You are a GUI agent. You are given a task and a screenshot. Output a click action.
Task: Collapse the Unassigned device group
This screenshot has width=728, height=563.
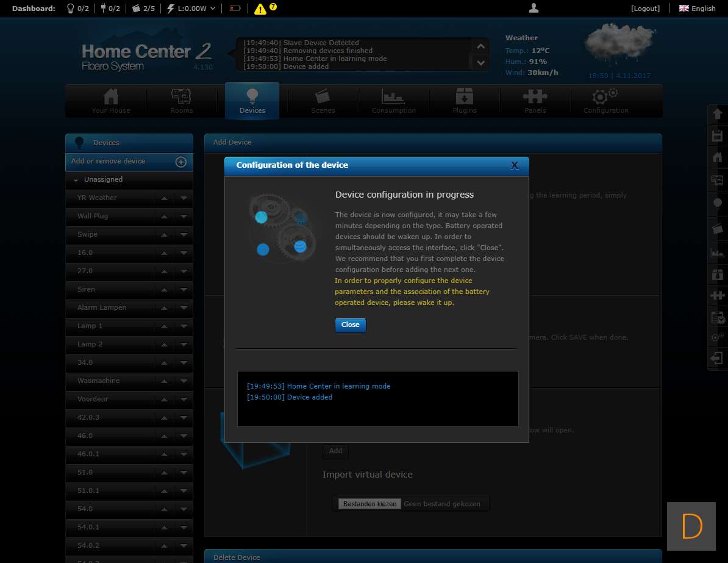(76, 180)
